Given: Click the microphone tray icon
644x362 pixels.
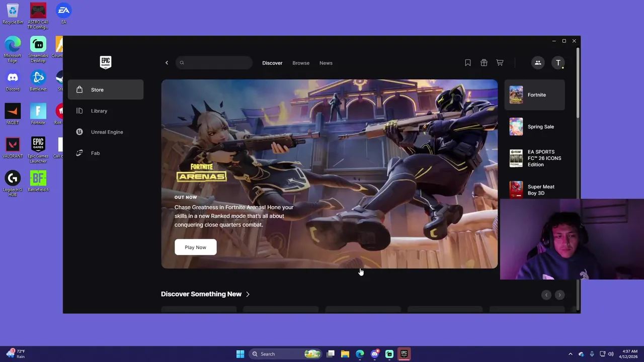Looking at the screenshot, I should [592, 354].
